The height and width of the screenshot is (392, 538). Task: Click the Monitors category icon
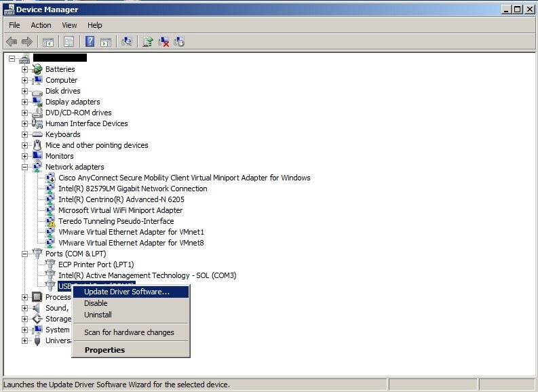[x=37, y=156]
